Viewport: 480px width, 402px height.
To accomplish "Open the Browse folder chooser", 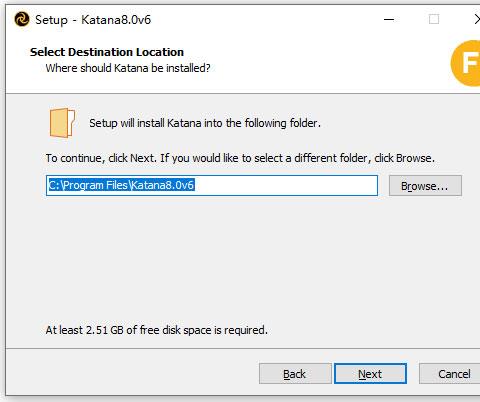I will [425, 186].
